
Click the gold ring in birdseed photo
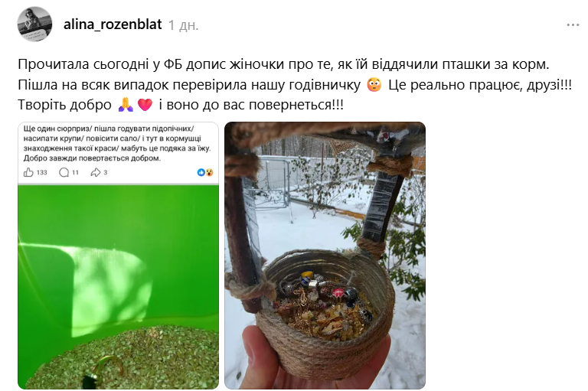coord(106,369)
